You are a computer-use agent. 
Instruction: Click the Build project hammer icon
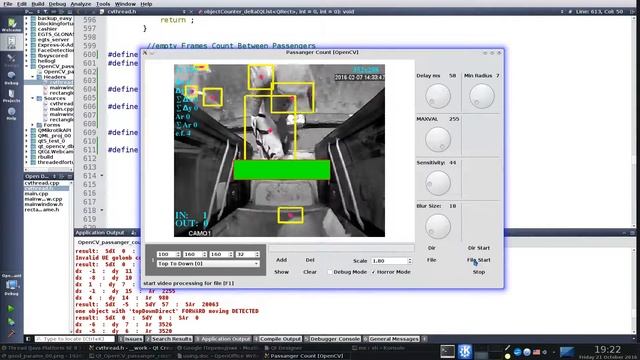click(11, 333)
